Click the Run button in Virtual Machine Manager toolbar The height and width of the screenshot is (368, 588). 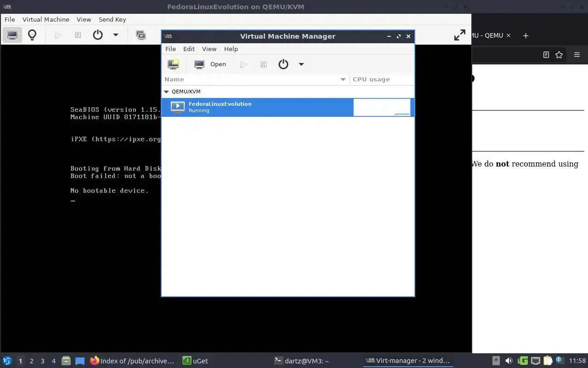tap(244, 64)
